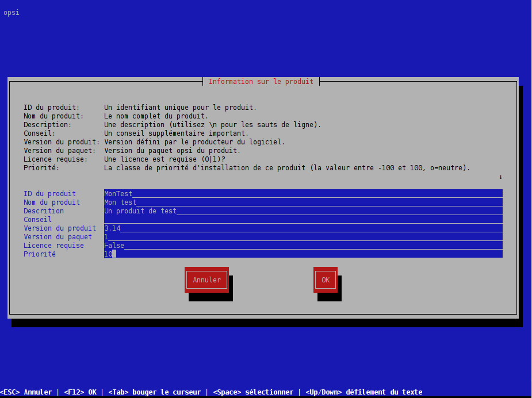Click the black 'Priorité:' help label
This screenshot has width=532, height=398.
pyautogui.click(x=41, y=167)
